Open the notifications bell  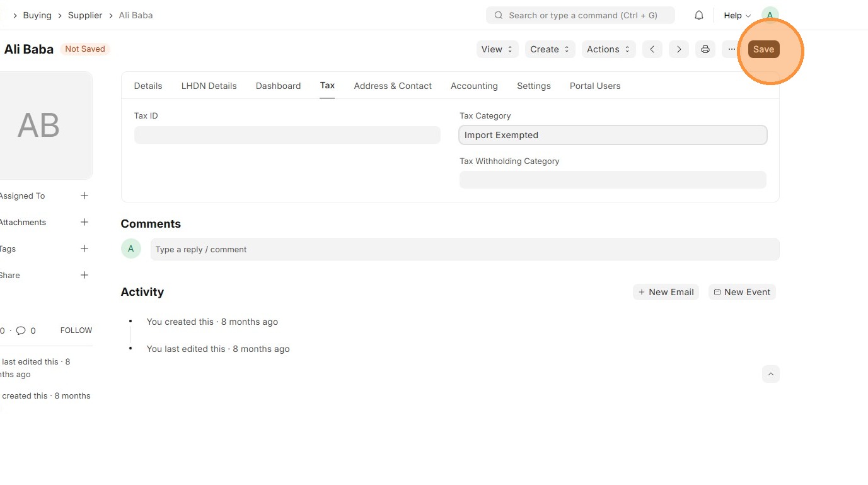(x=699, y=15)
